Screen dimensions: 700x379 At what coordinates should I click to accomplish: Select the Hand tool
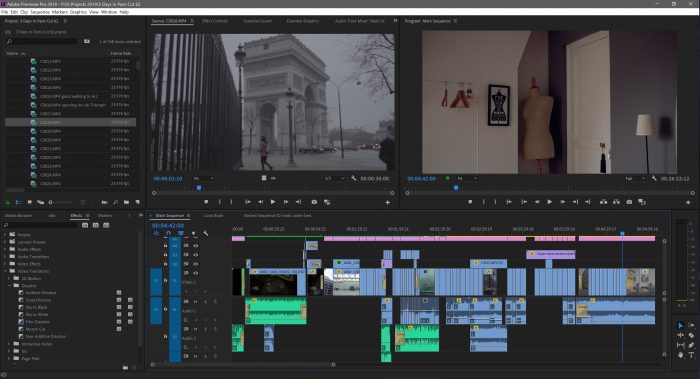pyautogui.click(x=680, y=355)
